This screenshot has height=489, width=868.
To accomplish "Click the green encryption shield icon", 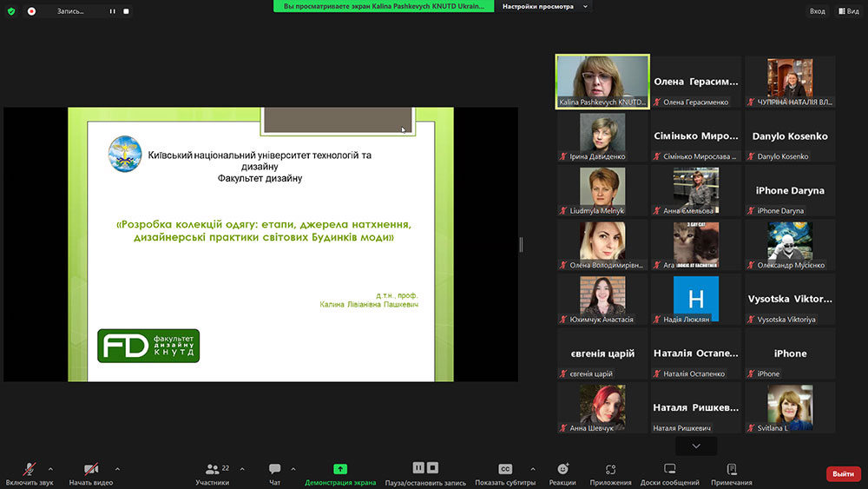I will (x=11, y=11).
